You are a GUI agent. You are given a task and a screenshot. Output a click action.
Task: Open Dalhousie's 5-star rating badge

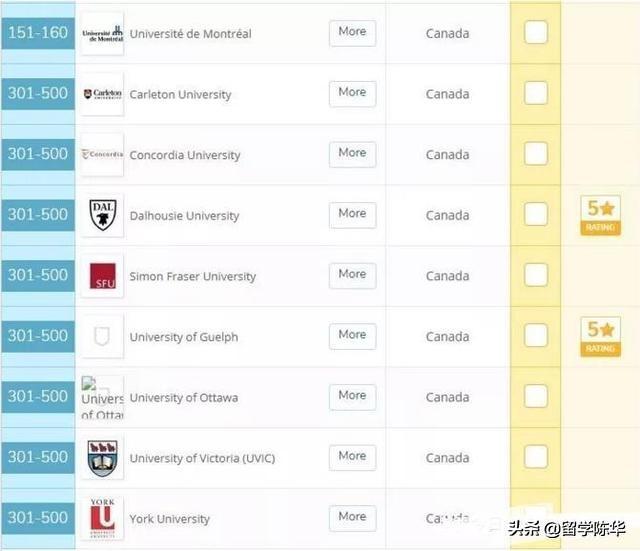click(x=600, y=215)
